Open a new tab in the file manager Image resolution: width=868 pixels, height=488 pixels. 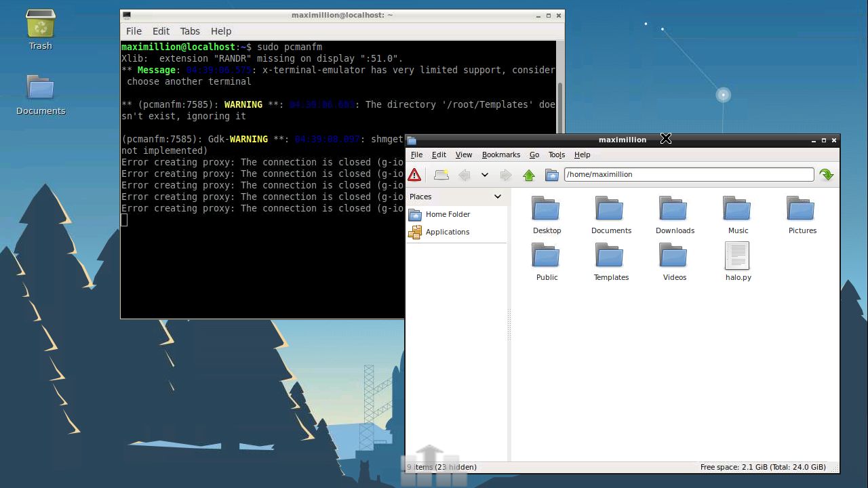(441, 174)
